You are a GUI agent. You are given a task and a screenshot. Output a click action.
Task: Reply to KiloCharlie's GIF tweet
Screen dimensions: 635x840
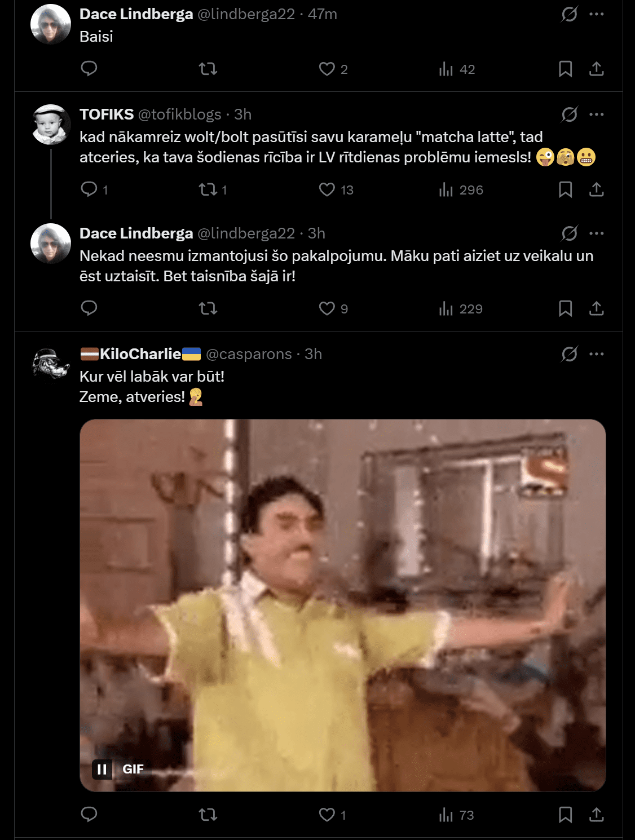click(89, 815)
